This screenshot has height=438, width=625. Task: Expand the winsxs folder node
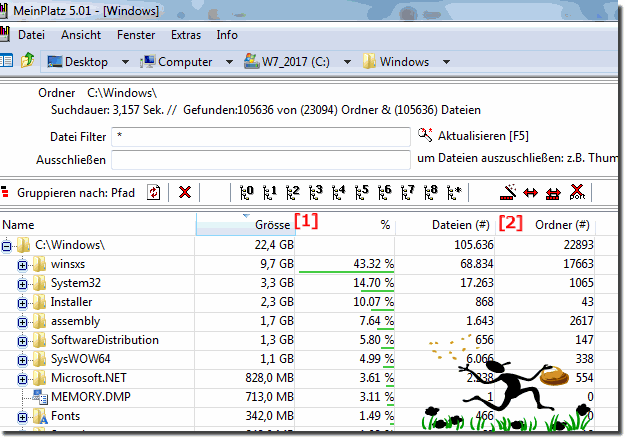(x=22, y=265)
